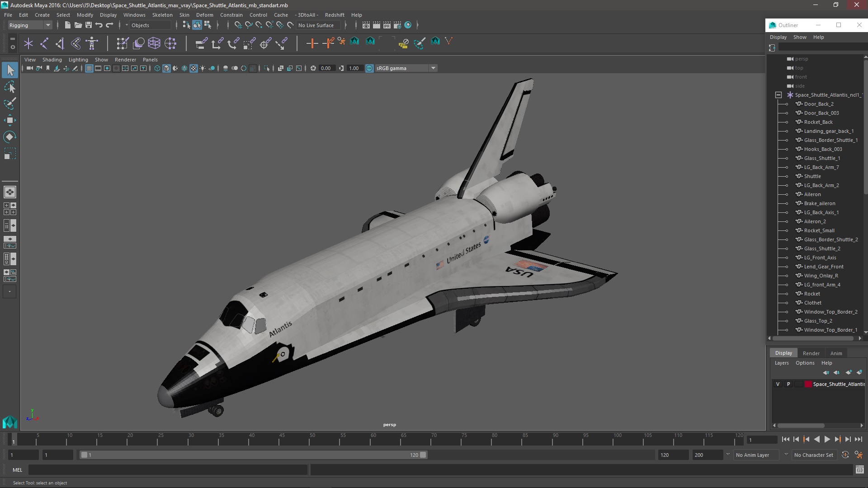Click the time range slider bar
Screen dimensions: 868x488
(253, 455)
